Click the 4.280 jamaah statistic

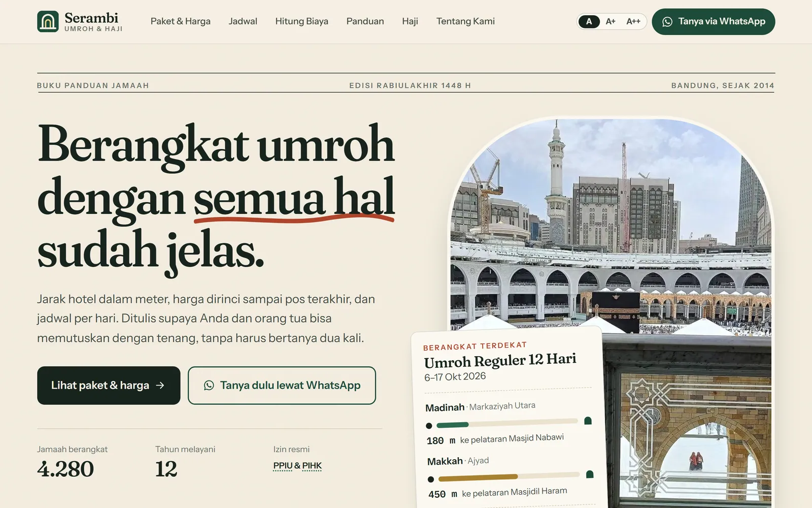coord(65,469)
